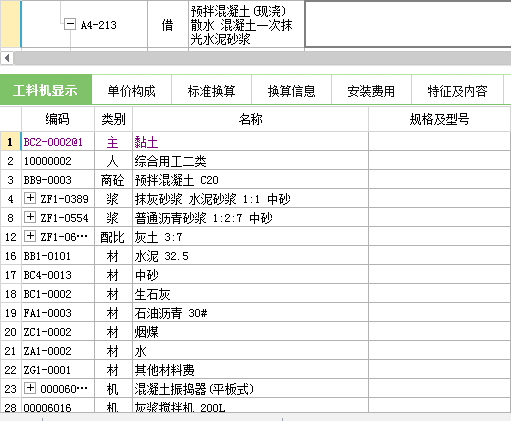
Task: Select the 中砂 material name cell
Action: click(x=251, y=275)
